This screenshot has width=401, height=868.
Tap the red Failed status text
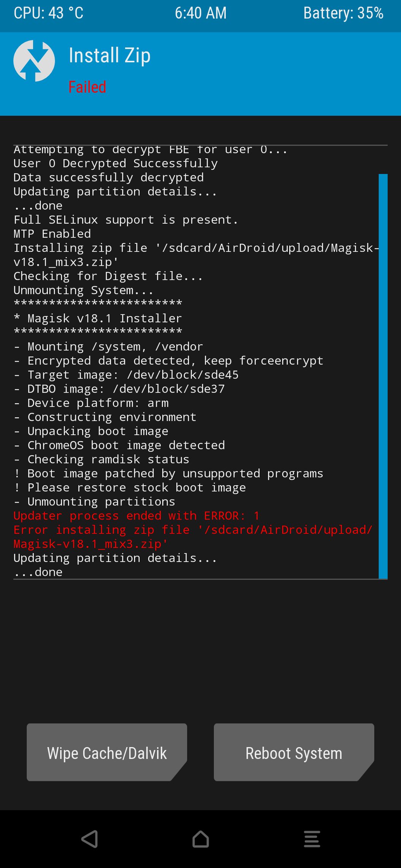tap(87, 87)
